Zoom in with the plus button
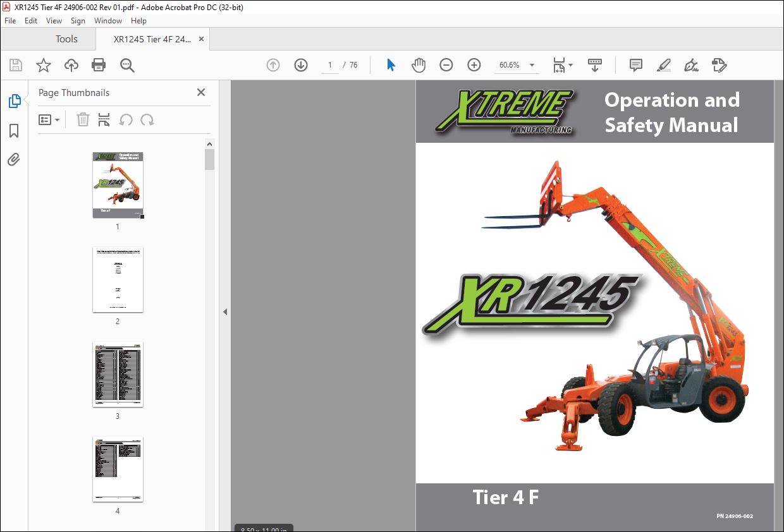 (474, 65)
